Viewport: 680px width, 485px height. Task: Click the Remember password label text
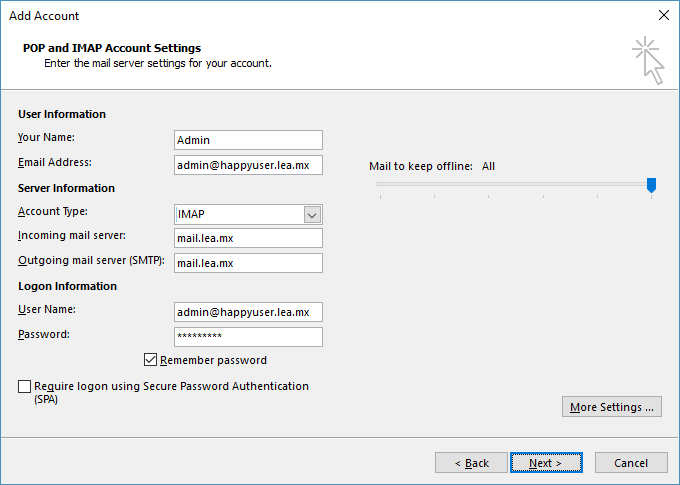213,360
